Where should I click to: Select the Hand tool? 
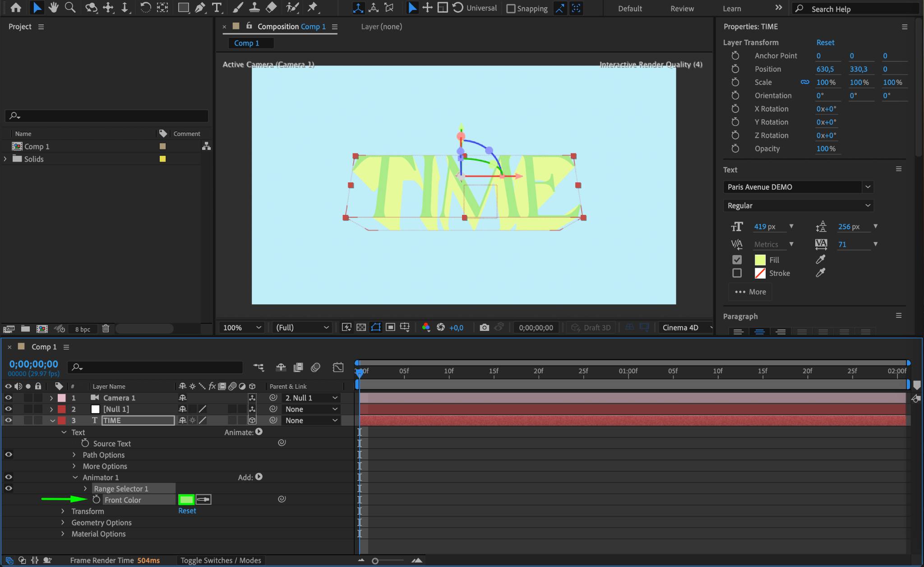[x=54, y=8]
